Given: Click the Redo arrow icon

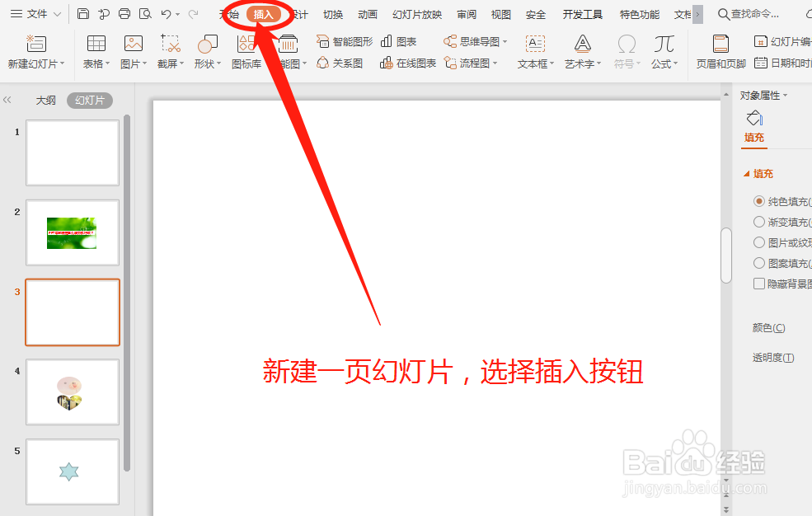Looking at the screenshot, I should coord(193,14).
